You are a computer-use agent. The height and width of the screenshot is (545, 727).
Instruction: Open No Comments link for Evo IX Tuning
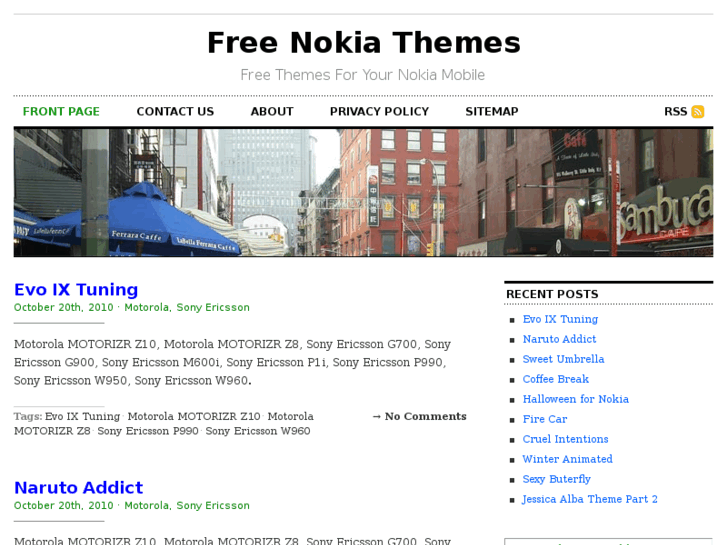point(425,417)
